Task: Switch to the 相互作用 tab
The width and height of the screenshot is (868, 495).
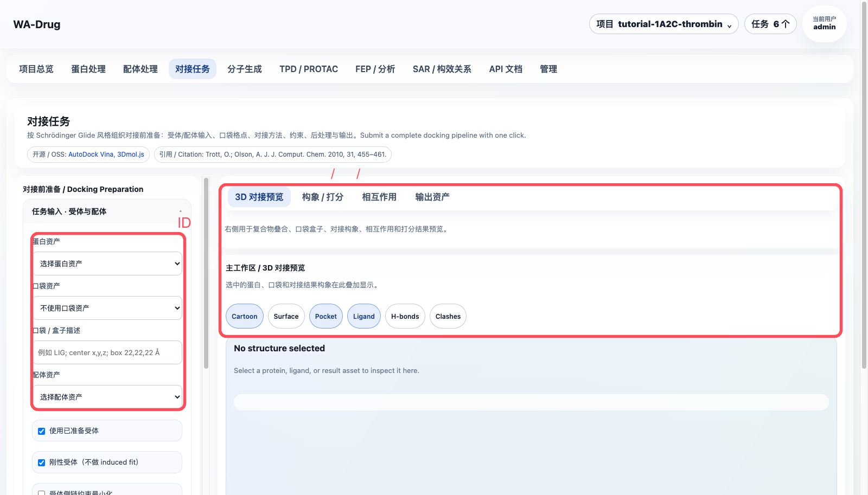Action: [x=379, y=197]
